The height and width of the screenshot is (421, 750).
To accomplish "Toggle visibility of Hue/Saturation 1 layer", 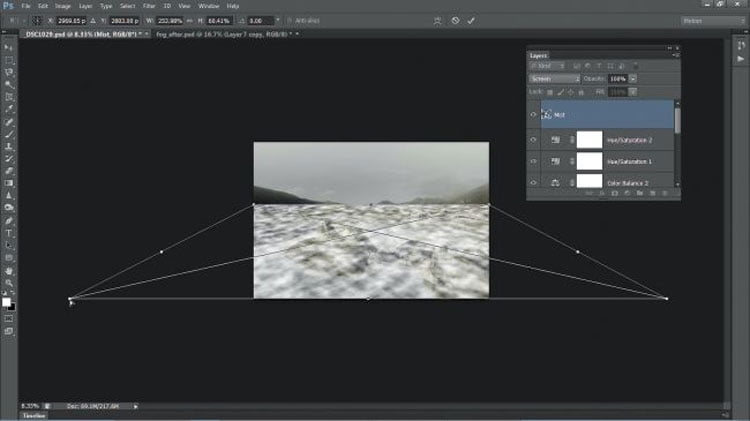I will coord(533,161).
